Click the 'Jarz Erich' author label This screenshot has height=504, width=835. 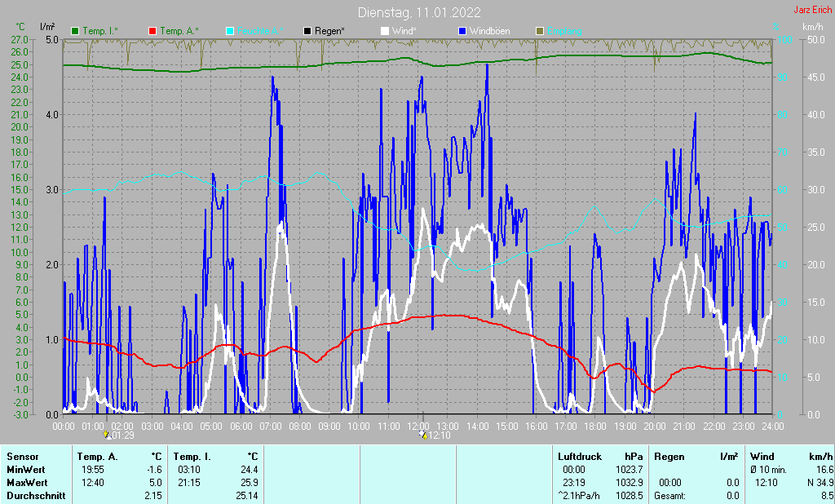[813, 10]
